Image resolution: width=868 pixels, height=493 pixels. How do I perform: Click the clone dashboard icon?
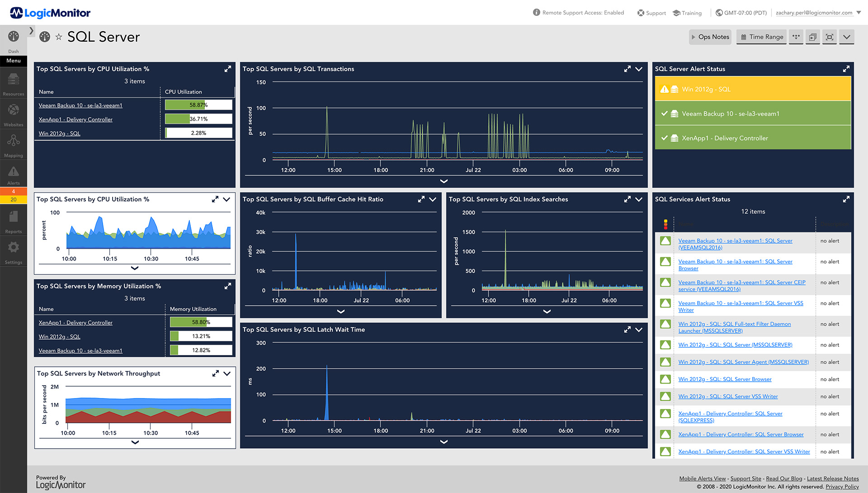[812, 37]
